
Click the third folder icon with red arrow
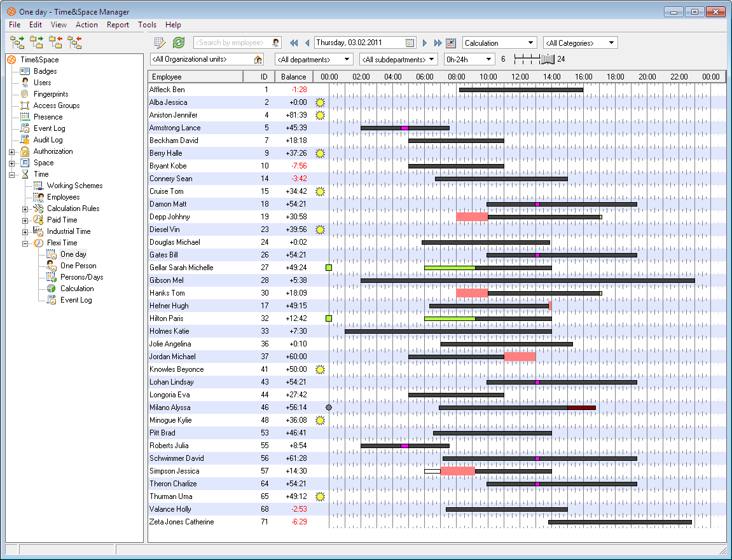[x=55, y=43]
